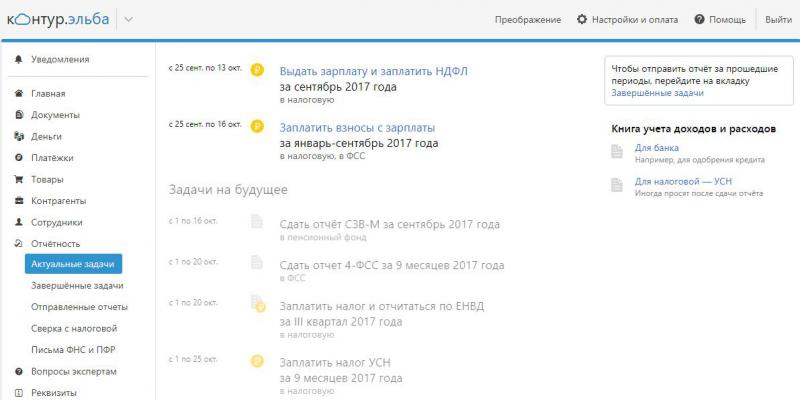
Task: Click the gear icon near Настройки и оплата
Action: pyautogui.click(x=583, y=20)
